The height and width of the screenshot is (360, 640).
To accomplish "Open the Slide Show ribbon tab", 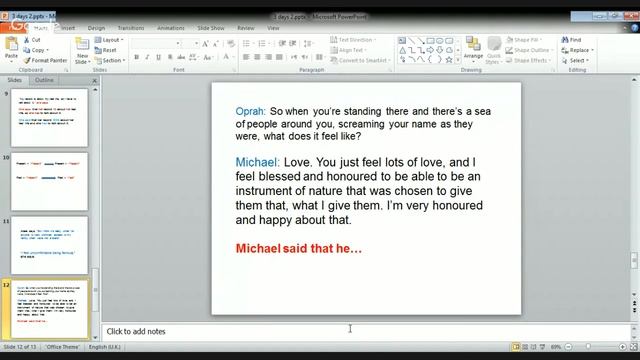I will click(x=211, y=28).
